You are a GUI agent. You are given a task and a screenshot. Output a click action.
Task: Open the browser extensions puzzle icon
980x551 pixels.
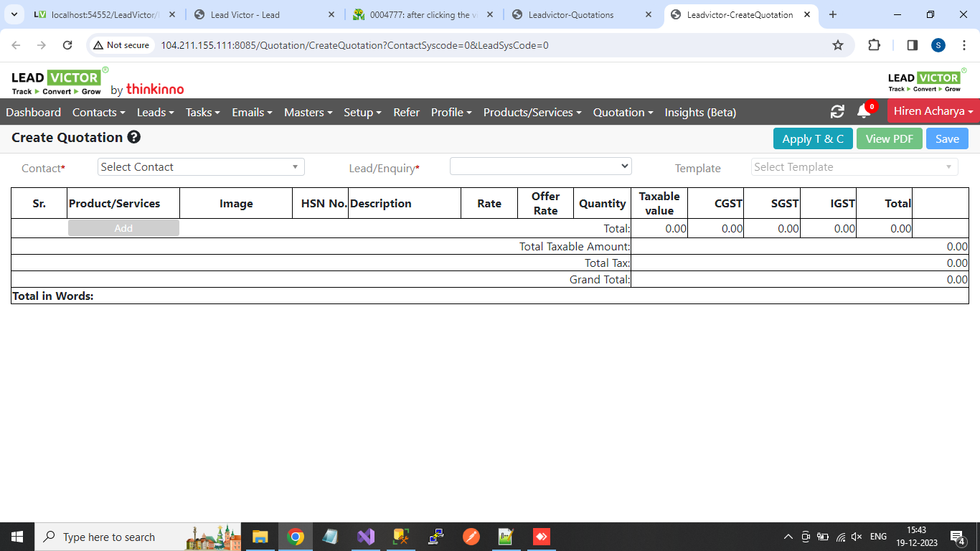tap(874, 45)
